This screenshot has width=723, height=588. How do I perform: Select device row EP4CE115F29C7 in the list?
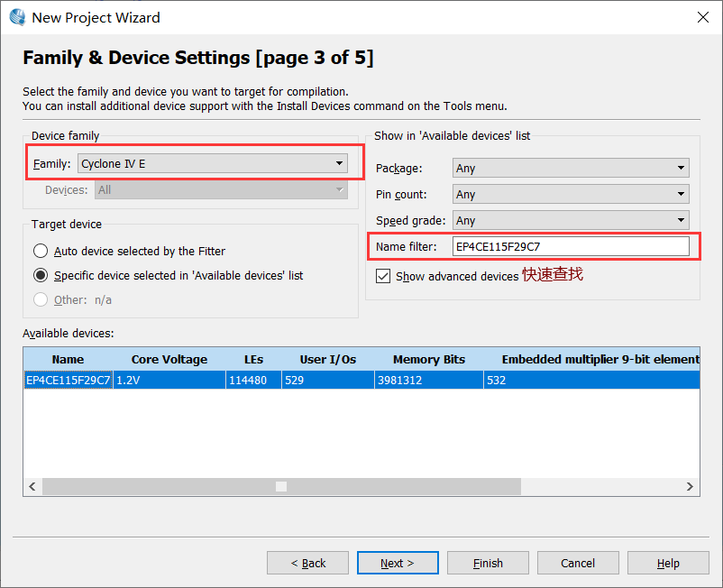tap(361, 380)
